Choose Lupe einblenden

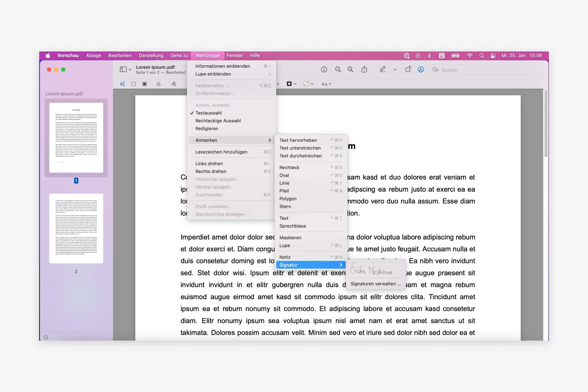coord(231,74)
